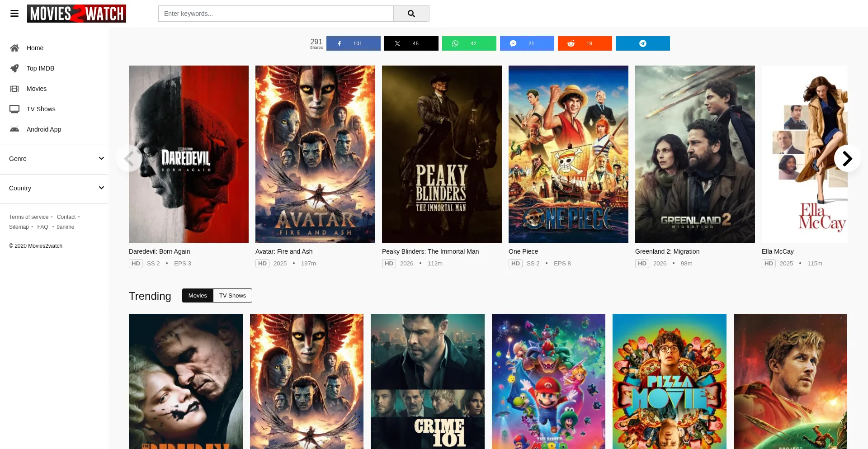The width and height of the screenshot is (868, 449).
Task: Go to previous carousel slide arrow
Action: pyautogui.click(x=129, y=158)
